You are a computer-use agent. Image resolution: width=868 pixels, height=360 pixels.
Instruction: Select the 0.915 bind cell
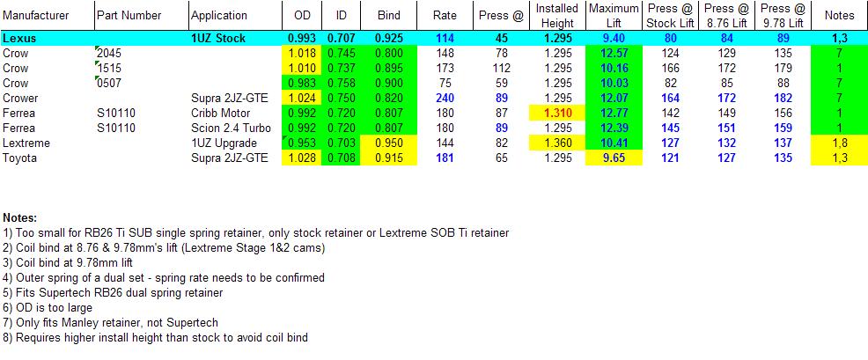388,158
